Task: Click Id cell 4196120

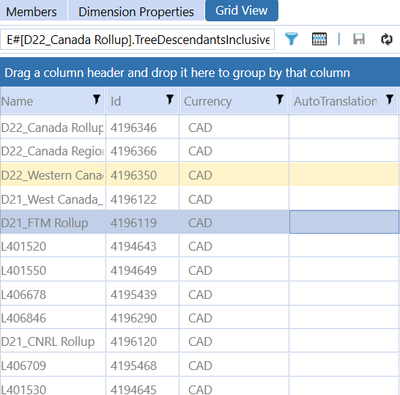Action: point(143,342)
